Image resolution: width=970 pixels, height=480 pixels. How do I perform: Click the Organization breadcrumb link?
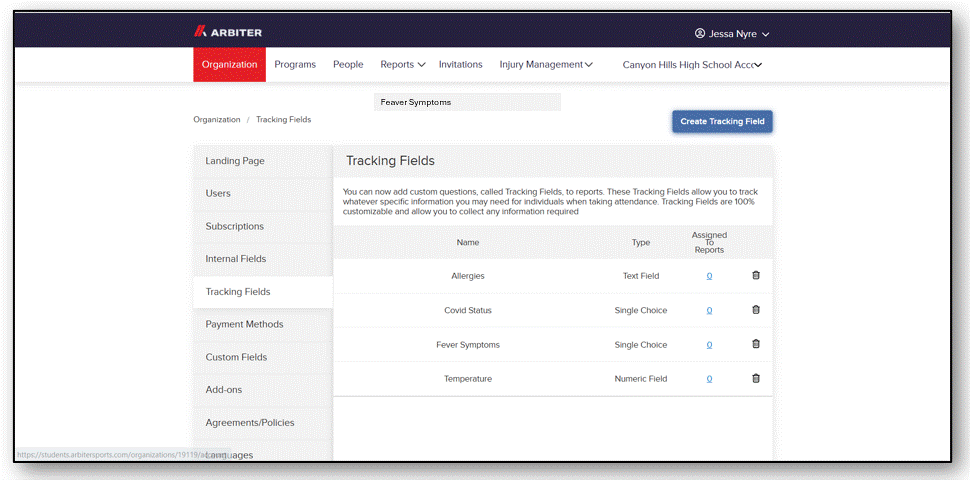click(217, 120)
